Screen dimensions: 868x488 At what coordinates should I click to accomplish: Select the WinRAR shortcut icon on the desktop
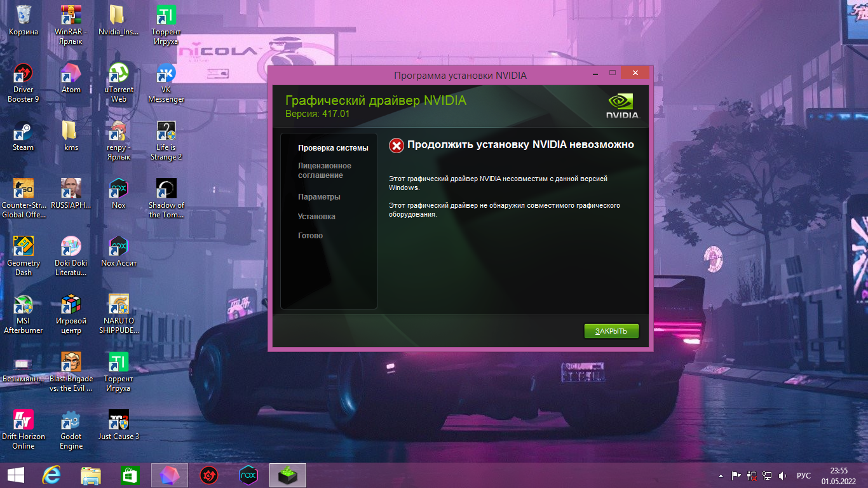pos(71,25)
